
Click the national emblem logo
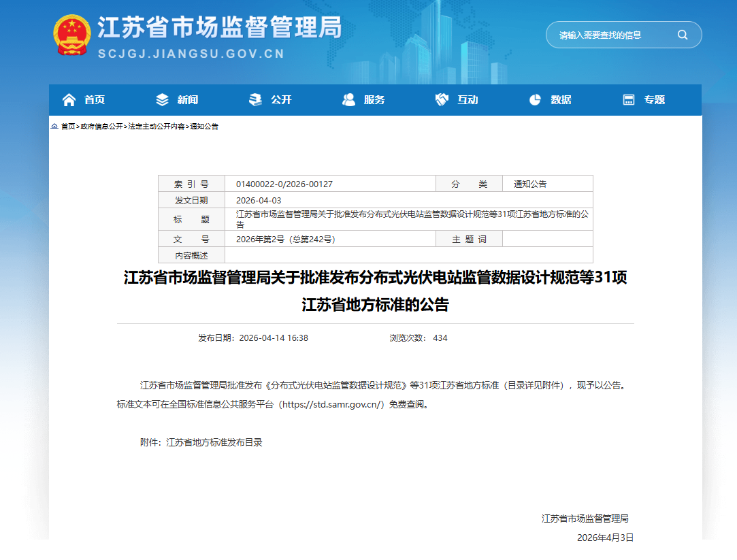(x=72, y=35)
